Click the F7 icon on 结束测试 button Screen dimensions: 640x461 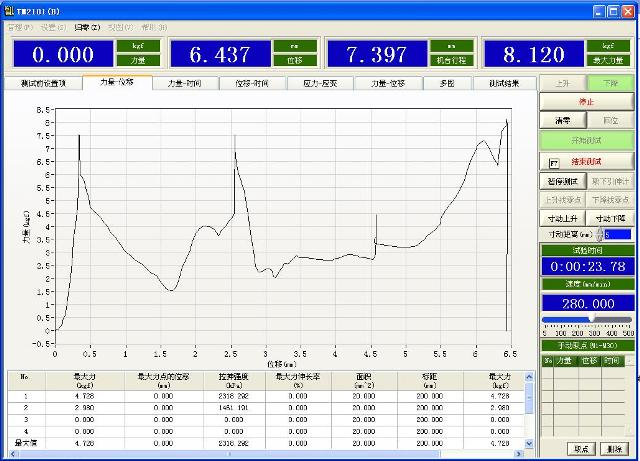(553, 161)
